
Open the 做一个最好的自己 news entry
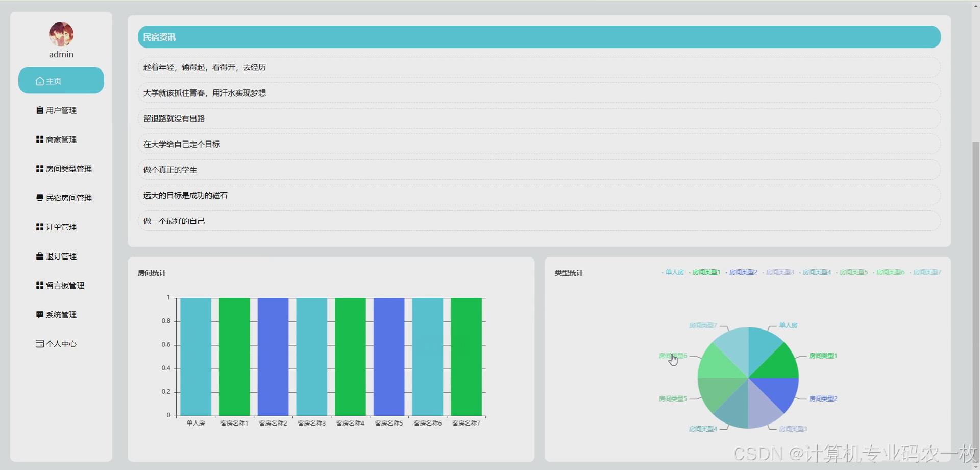click(x=539, y=221)
